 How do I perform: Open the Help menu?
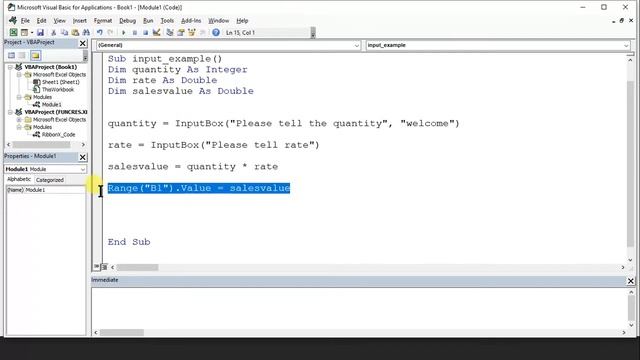click(242, 21)
